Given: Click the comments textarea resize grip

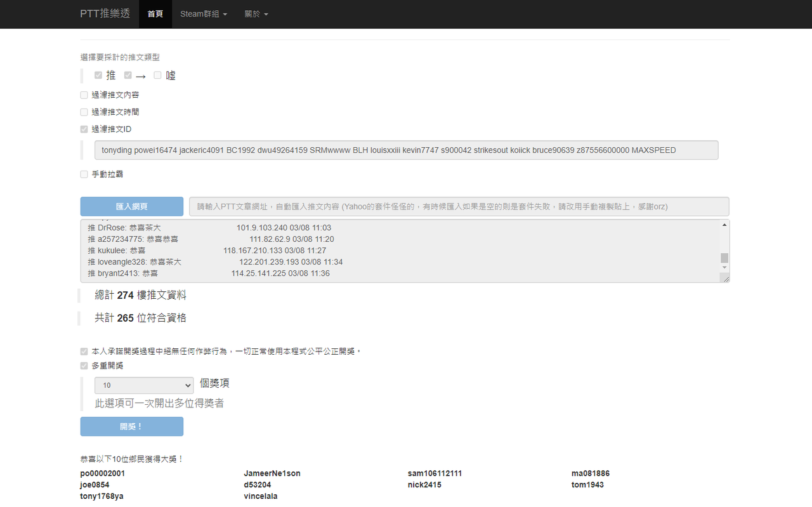Looking at the screenshot, I should point(725,279).
